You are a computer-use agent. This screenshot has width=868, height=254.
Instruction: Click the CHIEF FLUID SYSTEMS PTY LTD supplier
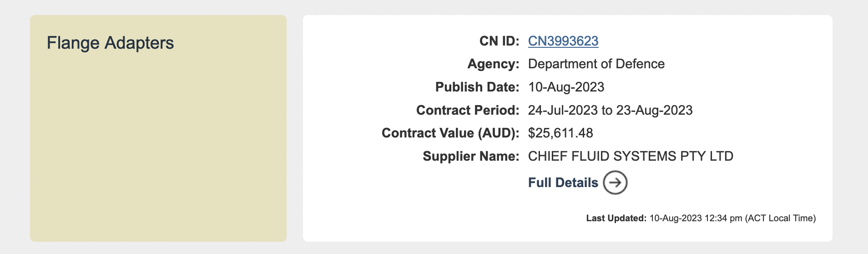(x=631, y=156)
